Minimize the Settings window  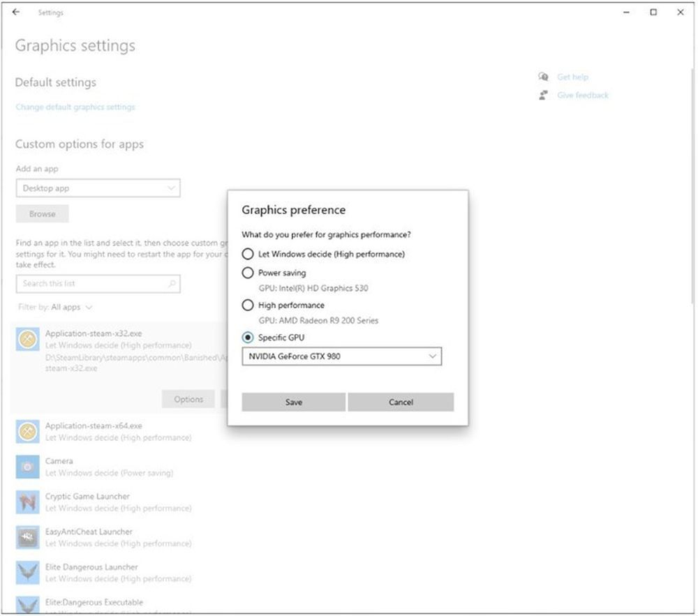point(626,12)
